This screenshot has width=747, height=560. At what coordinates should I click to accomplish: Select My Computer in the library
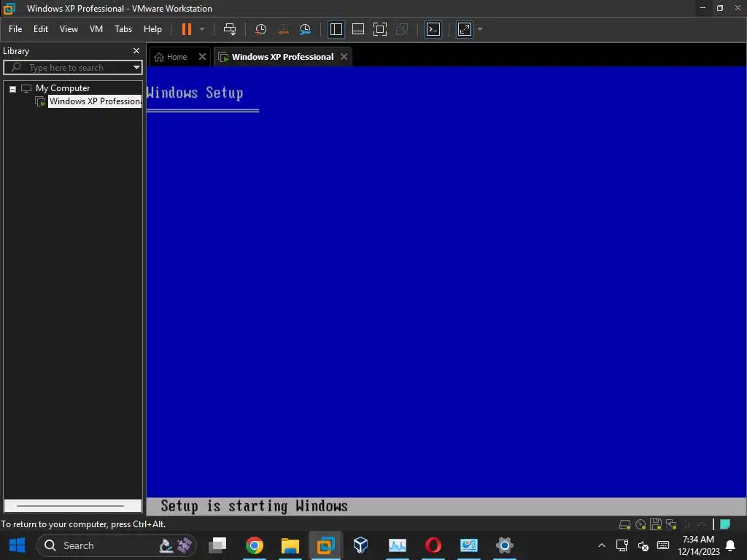(x=63, y=88)
